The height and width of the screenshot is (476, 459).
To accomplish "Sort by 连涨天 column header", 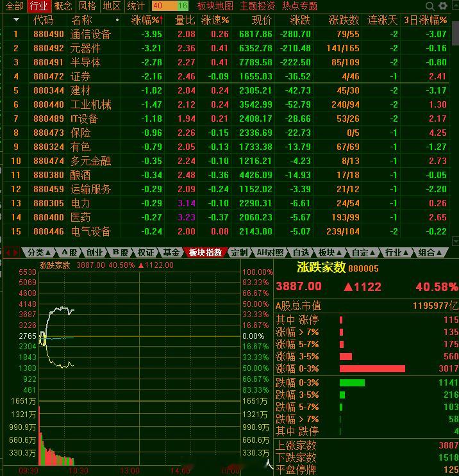I will 382,21.
